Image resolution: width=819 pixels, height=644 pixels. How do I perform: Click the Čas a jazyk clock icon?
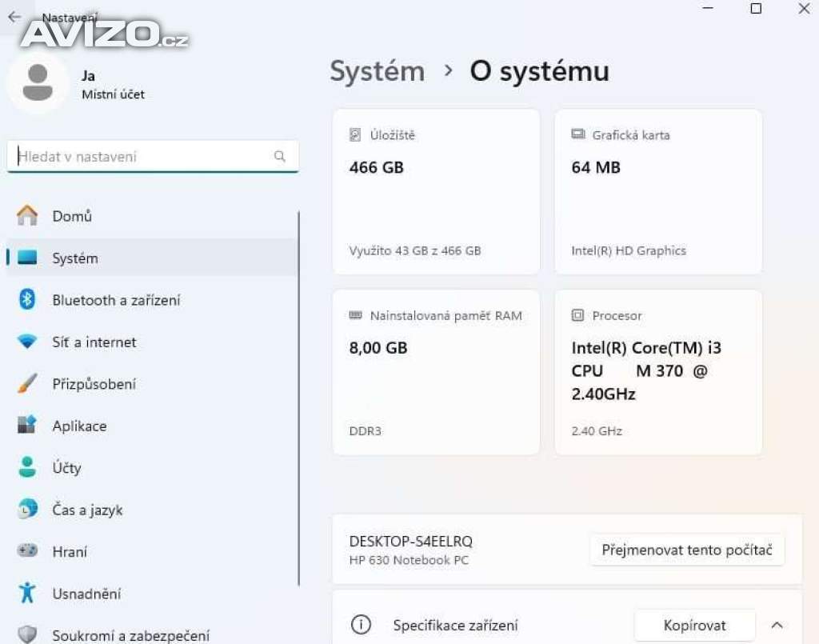coord(27,509)
